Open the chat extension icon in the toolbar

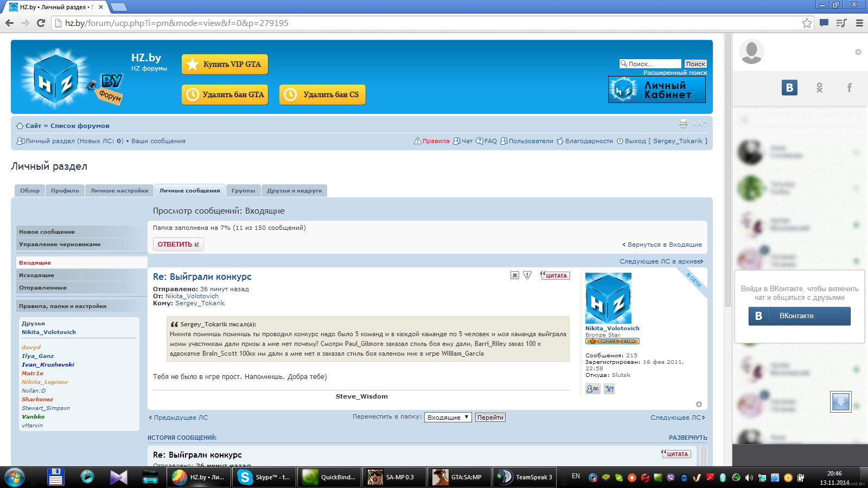824,23
